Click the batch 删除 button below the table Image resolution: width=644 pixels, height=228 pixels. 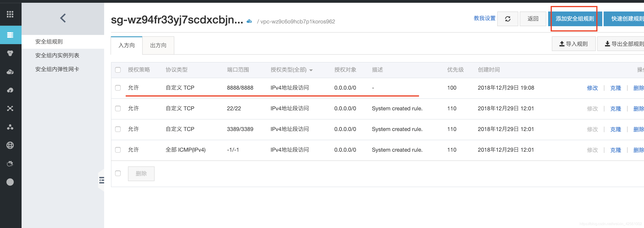pyautogui.click(x=141, y=174)
